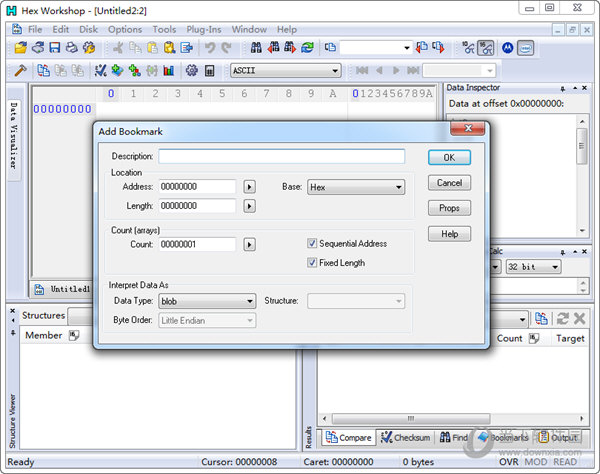The width and height of the screenshot is (600, 474).
Task: Click the Open file toolbar icon
Action: [x=21, y=48]
